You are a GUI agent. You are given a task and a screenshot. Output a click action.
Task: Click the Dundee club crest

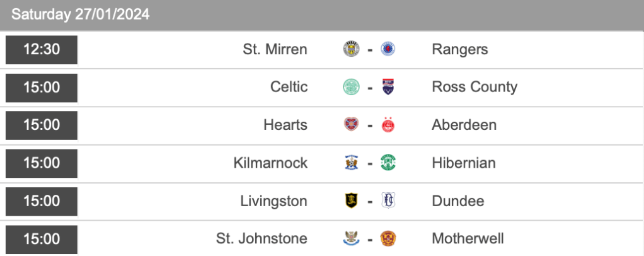point(388,201)
